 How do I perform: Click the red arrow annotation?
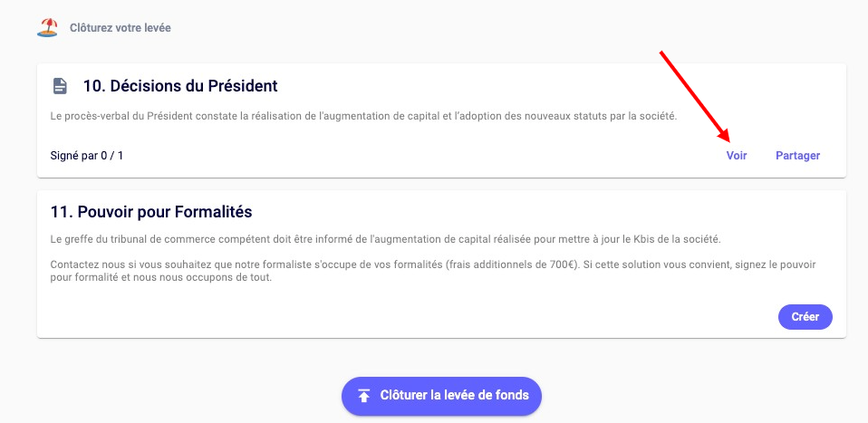pyautogui.click(x=696, y=97)
